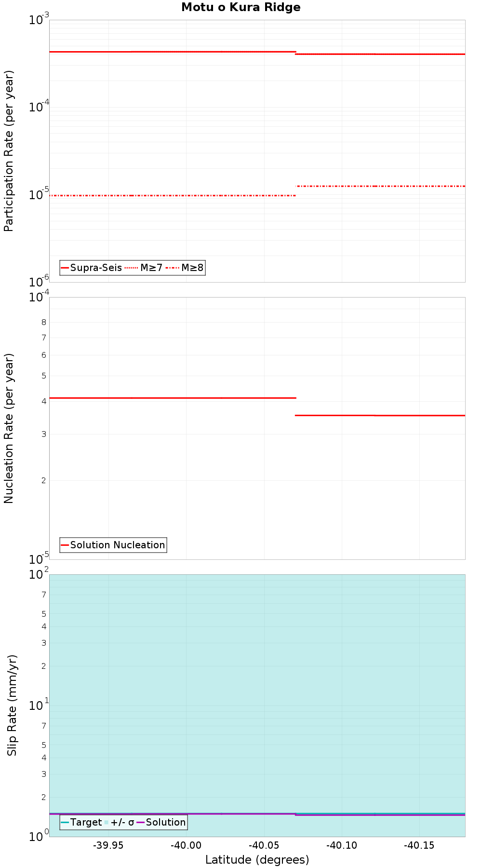The width and height of the screenshot is (482, 868).
Task: Click the Nucleation Rate axis label
Action: coord(9,429)
